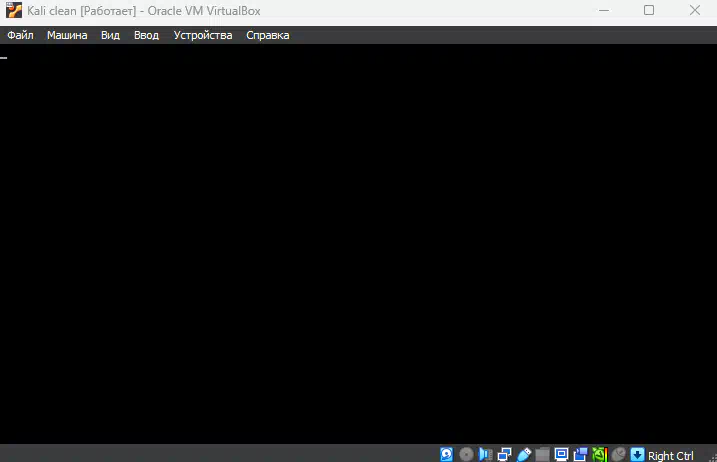Open the Файл menu
717x462 pixels.
(x=20, y=35)
